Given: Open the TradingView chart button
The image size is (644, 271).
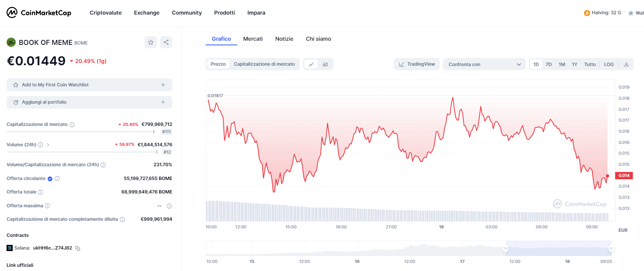Looking at the screenshot, I should pos(417,64).
